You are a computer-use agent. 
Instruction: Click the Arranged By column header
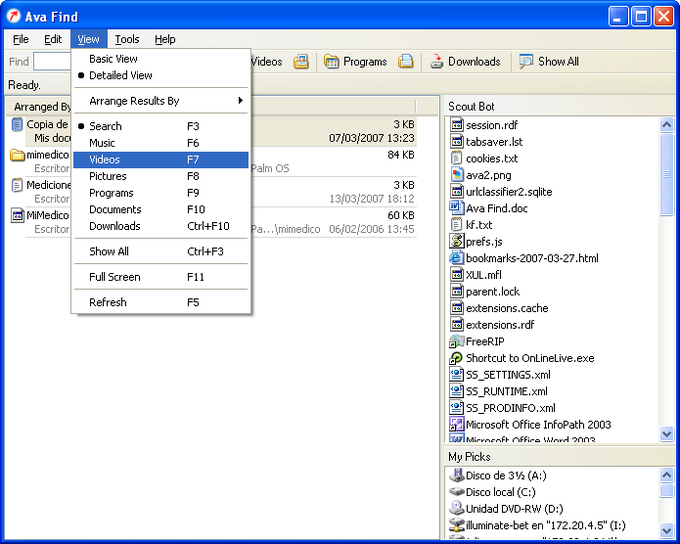[42, 106]
